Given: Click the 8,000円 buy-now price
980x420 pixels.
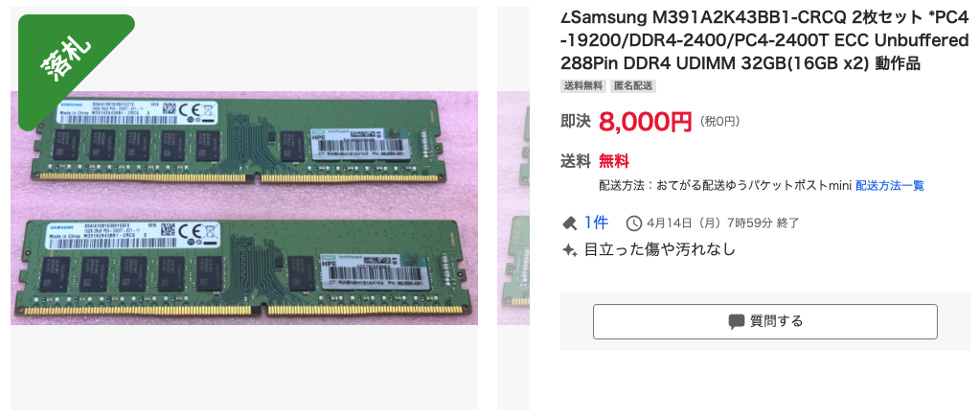Looking at the screenshot, I should [x=645, y=121].
